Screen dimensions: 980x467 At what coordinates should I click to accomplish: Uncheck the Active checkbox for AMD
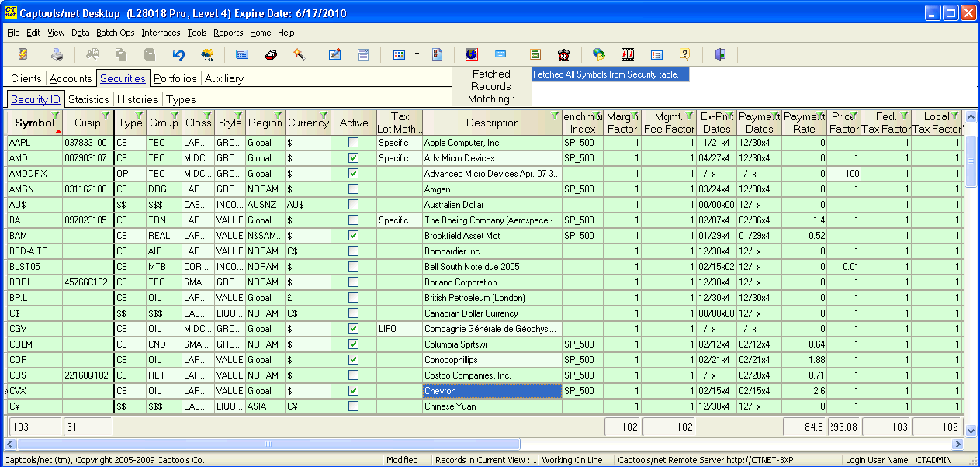click(354, 158)
